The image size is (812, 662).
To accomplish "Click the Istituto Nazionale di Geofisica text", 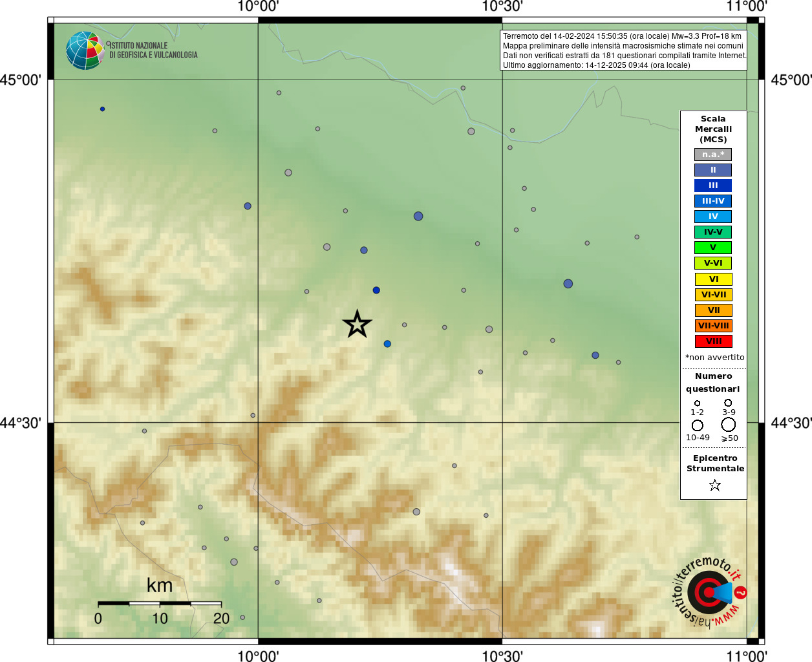I will click(153, 50).
